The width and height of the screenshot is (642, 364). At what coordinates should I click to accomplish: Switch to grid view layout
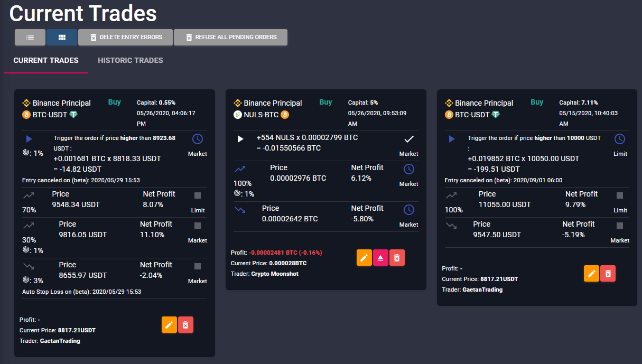point(62,38)
